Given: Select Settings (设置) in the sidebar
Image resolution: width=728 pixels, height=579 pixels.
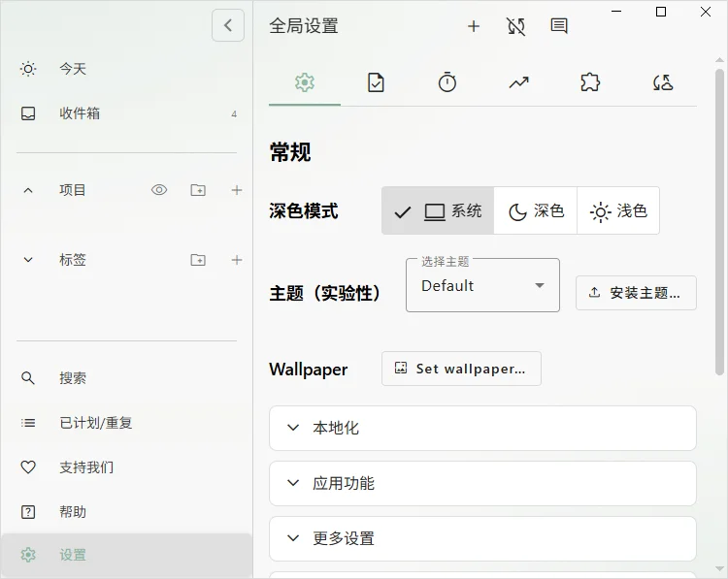Looking at the screenshot, I should (x=126, y=555).
